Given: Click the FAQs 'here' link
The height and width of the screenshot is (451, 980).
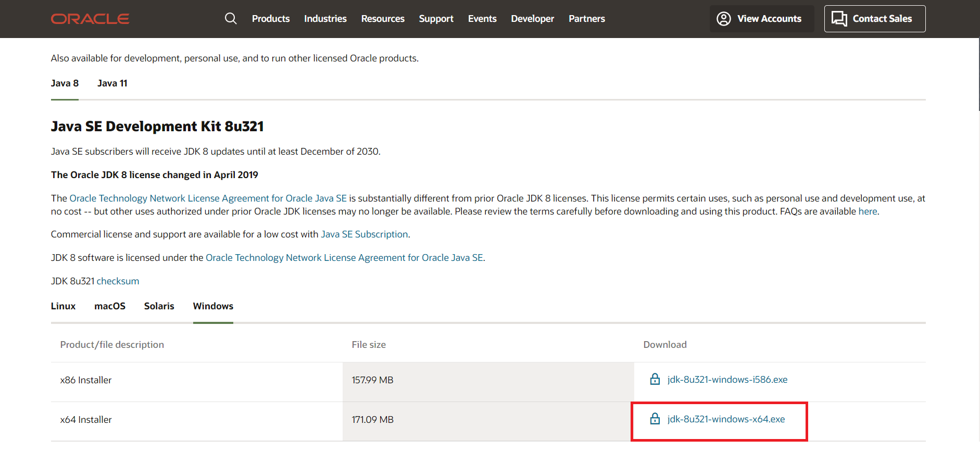Looking at the screenshot, I should click(868, 211).
